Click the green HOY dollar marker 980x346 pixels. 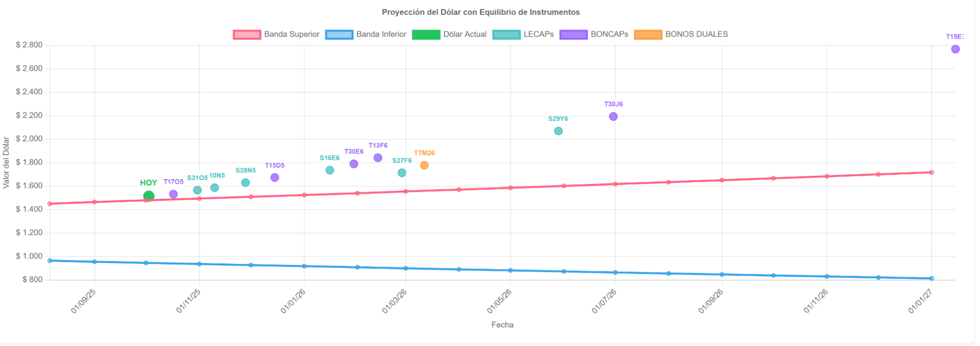[149, 196]
